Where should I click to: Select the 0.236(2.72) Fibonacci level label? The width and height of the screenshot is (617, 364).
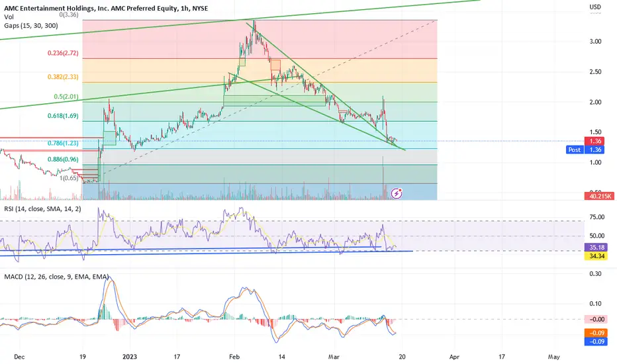63,53
